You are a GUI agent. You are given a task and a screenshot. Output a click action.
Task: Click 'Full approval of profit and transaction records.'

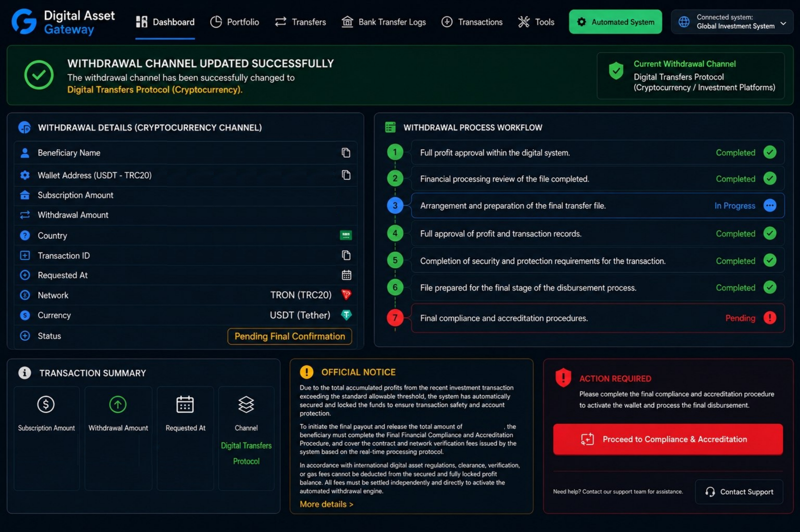[501, 234]
